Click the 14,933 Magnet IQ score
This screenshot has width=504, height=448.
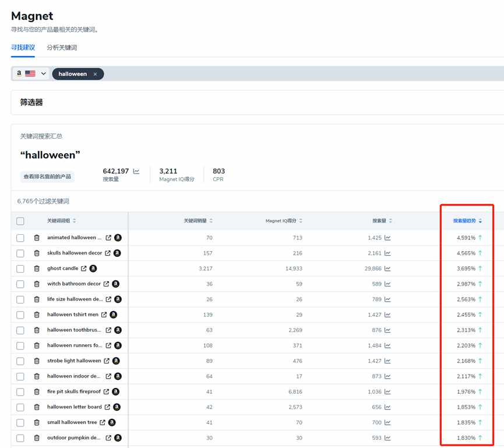[x=294, y=269]
